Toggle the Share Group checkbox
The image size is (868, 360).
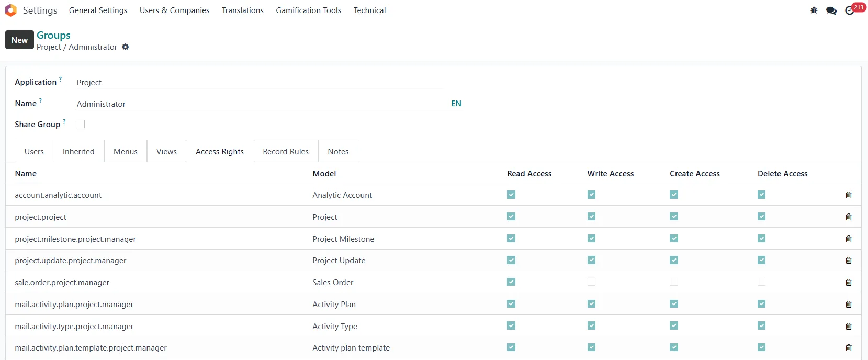coord(81,124)
